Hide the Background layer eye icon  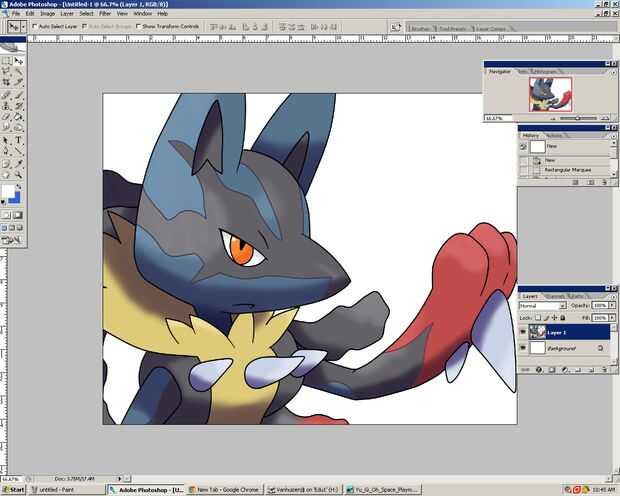(523, 348)
